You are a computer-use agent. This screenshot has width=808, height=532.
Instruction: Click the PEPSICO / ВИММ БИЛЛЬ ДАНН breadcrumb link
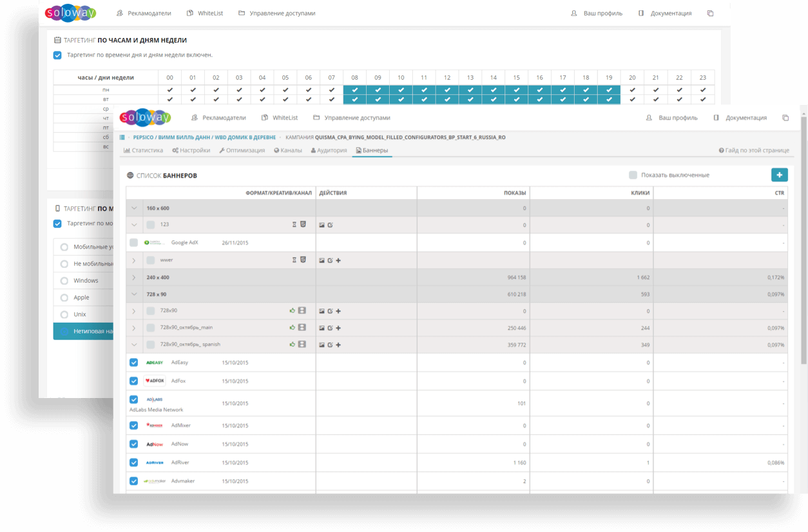[x=167, y=137]
